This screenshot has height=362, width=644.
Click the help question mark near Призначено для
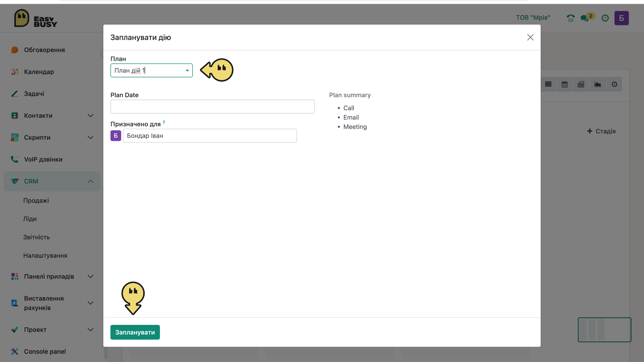click(x=164, y=122)
